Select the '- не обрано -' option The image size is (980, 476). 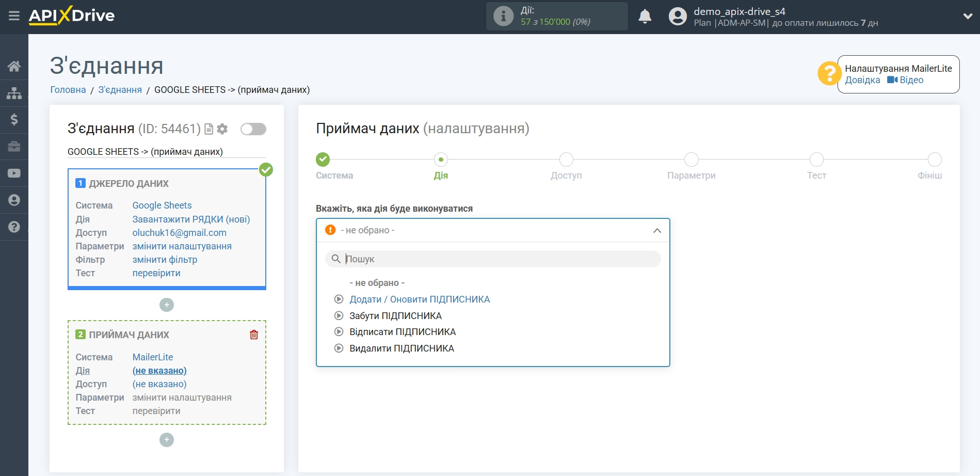click(377, 283)
